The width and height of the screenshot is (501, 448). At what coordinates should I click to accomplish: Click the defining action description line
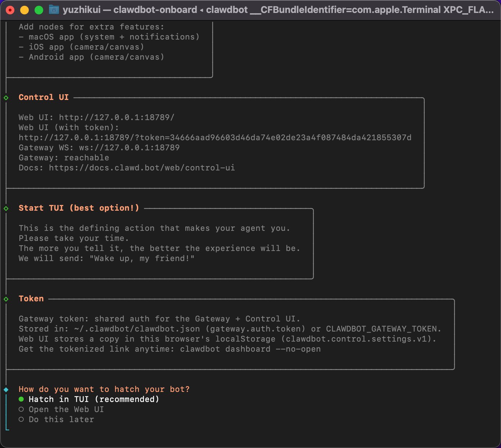154,228
